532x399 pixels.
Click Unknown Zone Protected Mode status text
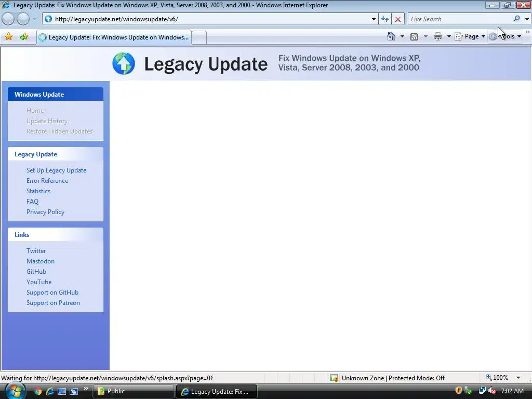(393, 378)
